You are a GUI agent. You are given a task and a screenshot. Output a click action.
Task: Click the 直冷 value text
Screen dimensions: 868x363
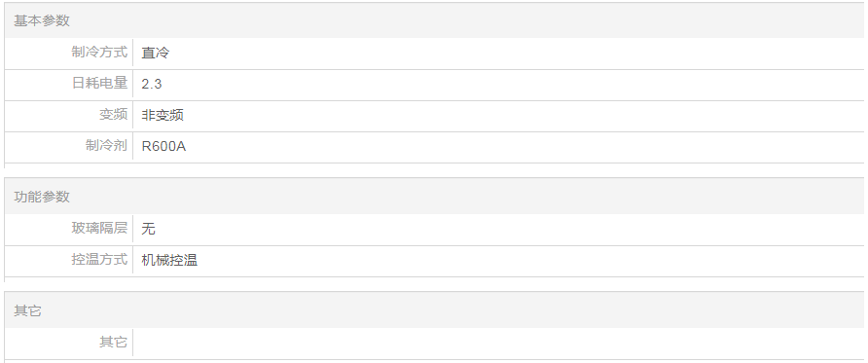[155, 53]
